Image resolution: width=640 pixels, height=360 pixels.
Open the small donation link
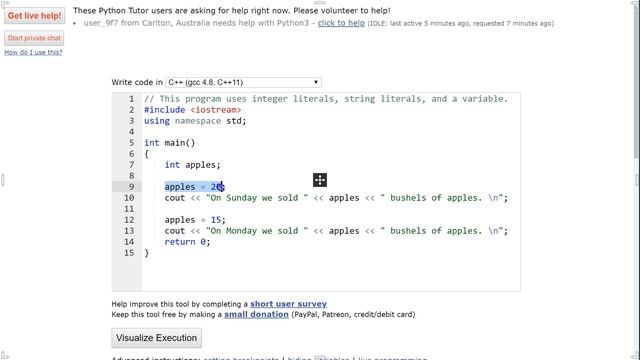pos(256,315)
